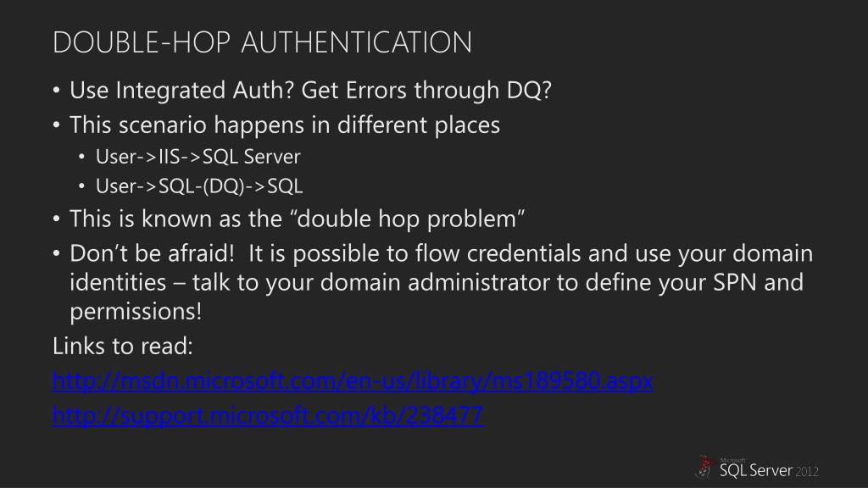Click the '2012' year in the logo
This screenshot has width=868, height=488.
(x=807, y=471)
